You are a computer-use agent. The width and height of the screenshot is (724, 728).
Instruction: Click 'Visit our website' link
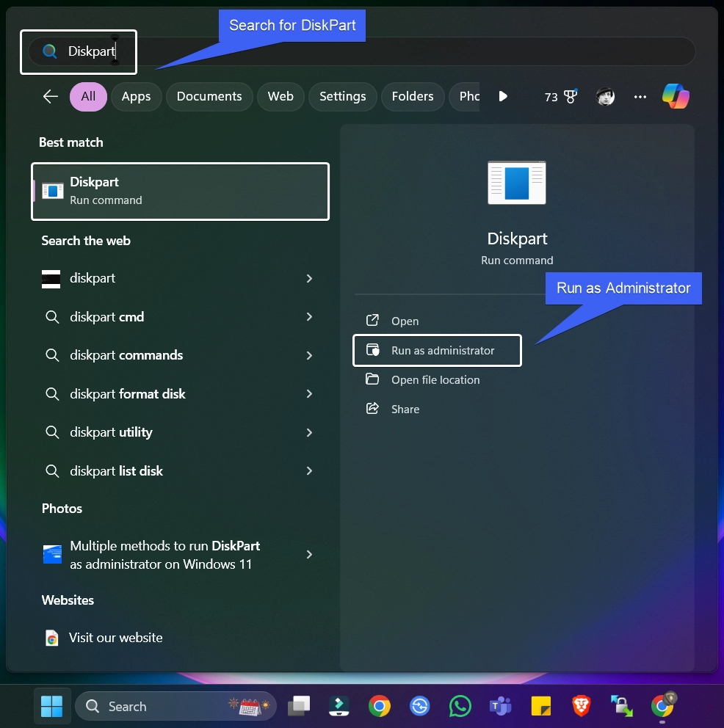[x=115, y=638]
